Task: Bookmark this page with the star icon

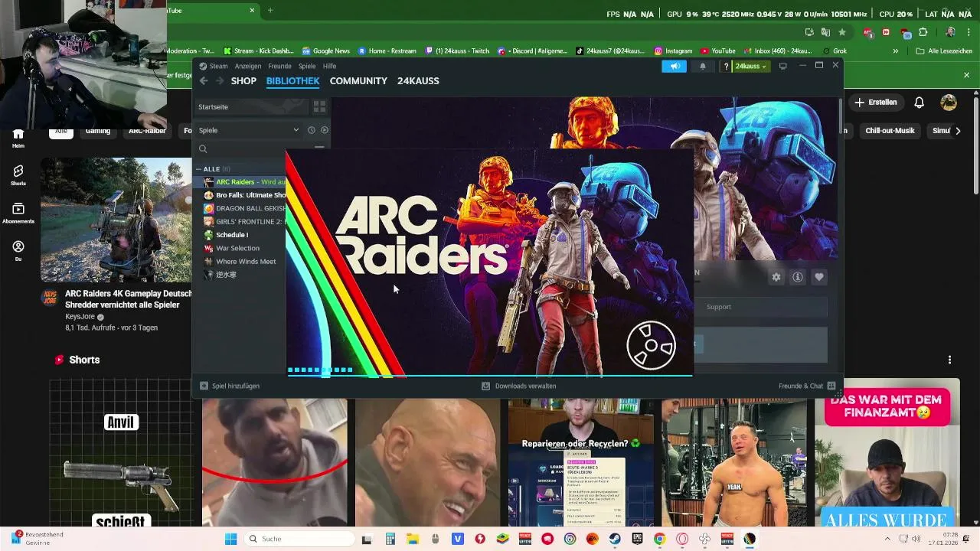Action: [842, 32]
